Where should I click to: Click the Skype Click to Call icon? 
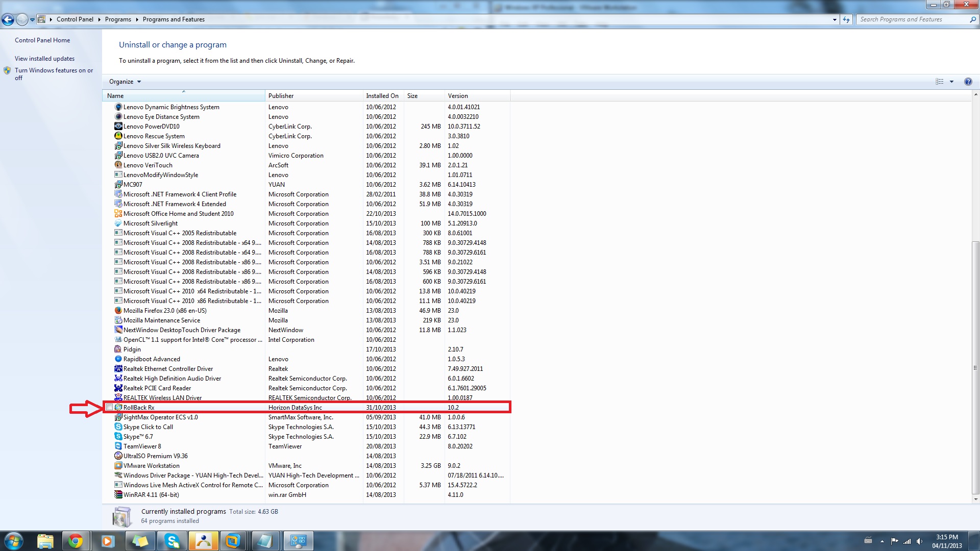pos(118,427)
